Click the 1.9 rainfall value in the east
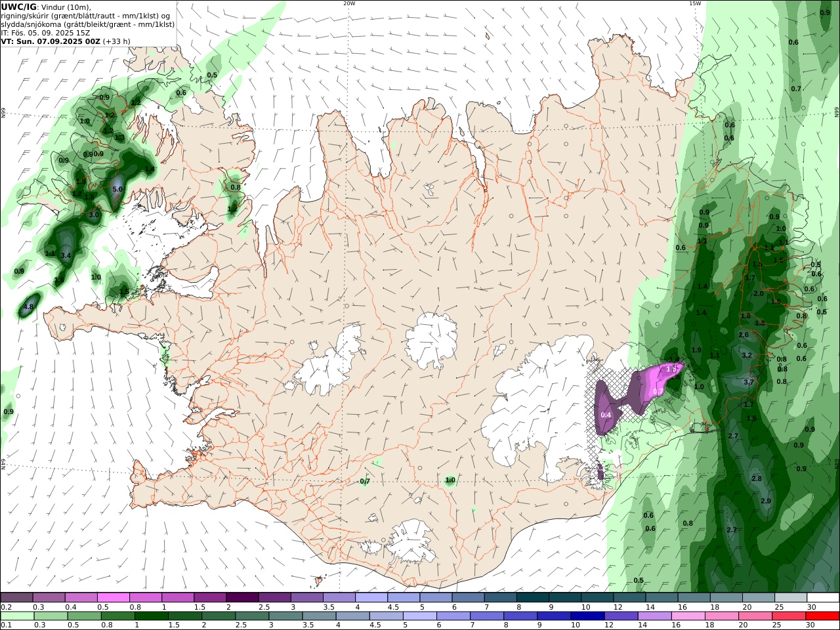This screenshot has height=630, width=840. [x=696, y=350]
